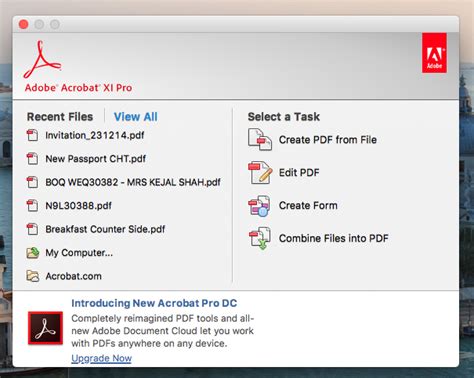Start the Create Form task label

click(308, 205)
